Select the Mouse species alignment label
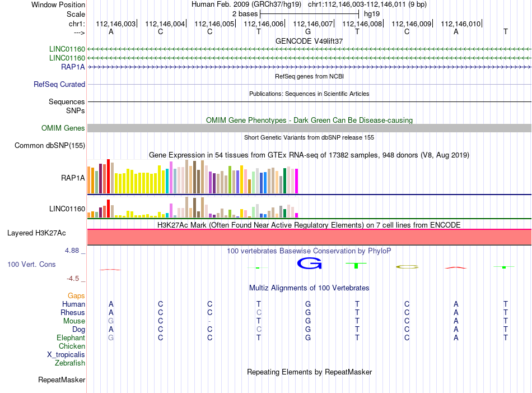 (74, 321)
